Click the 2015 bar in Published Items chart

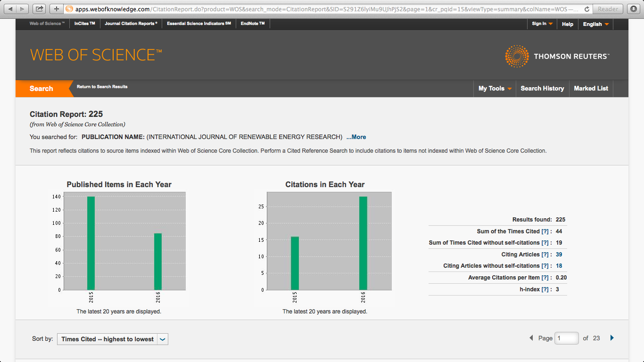pyautogui.click(x=91, y=243)
